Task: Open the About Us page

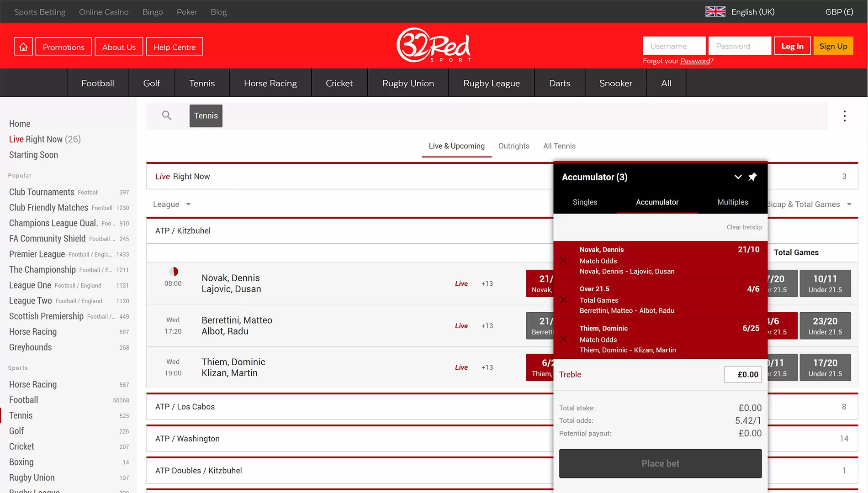Action: pos(119,47)
